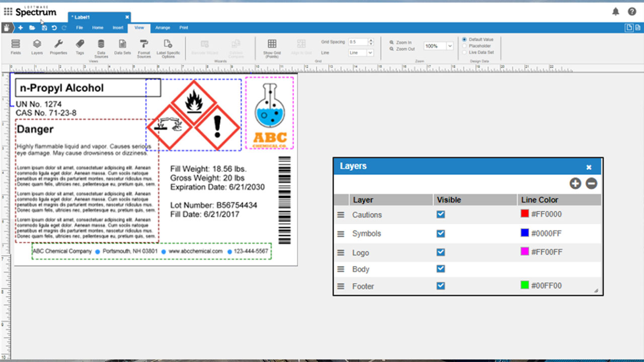Open the Data Sources icon
This screenshot has height=362, width=644.
pyautogui.click(x=101, y=46)
